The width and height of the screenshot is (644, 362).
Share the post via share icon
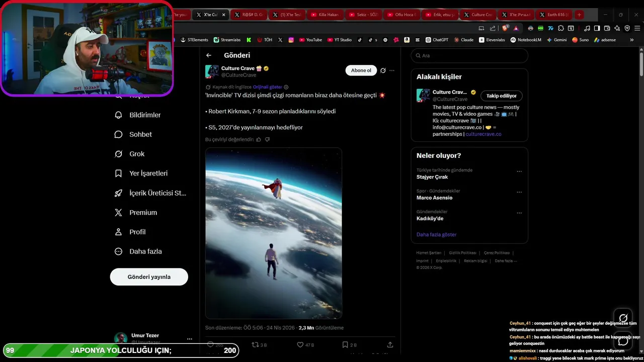(x=390, y=345)
